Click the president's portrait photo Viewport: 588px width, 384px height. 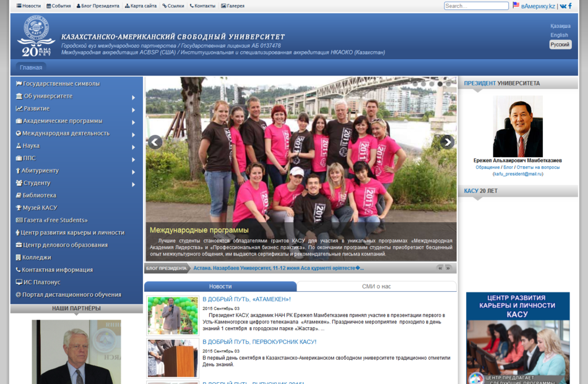pos(517,126)
